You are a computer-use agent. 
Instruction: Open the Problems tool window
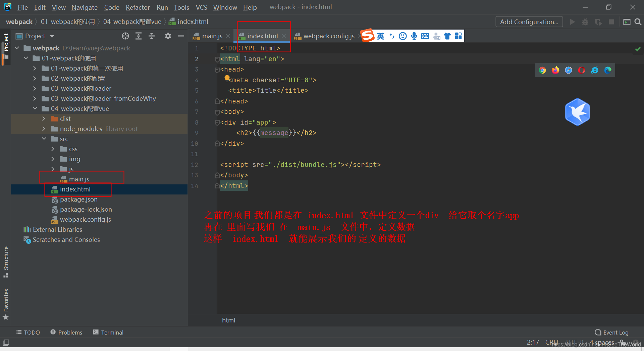pos(66,332)
